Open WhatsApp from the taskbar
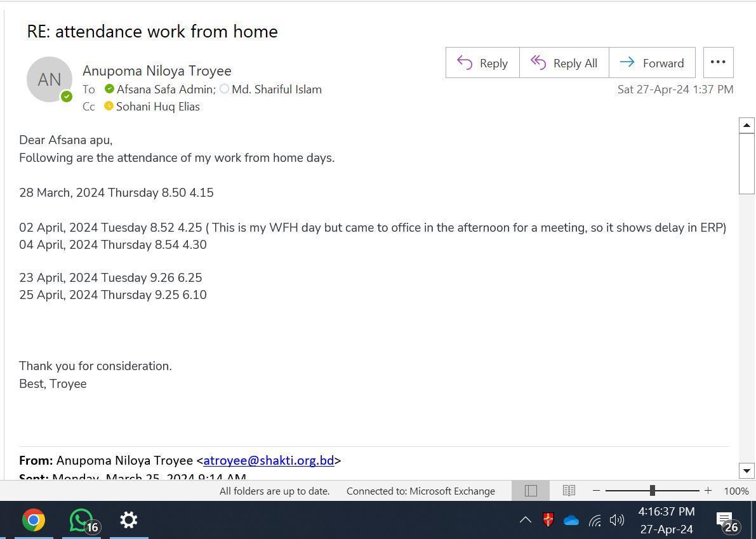This screenshot has width=756, height=539. click(x=81, y=520)
